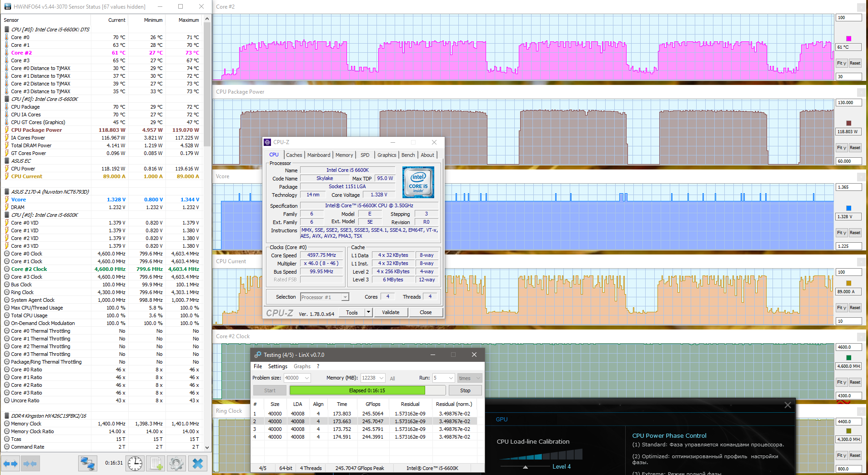The image size is (868, 475).
Task: Click the icon beside Uncore Ratio row
Action: [6, 400]
